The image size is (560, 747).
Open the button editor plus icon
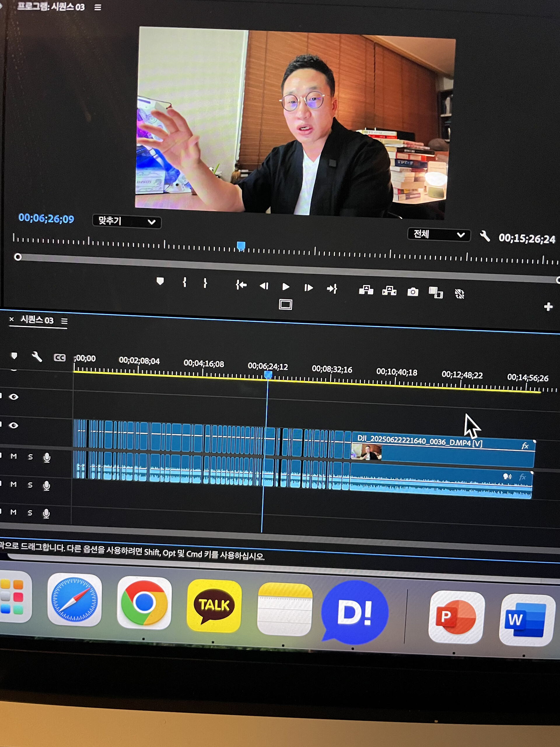[x=548, y=307]
